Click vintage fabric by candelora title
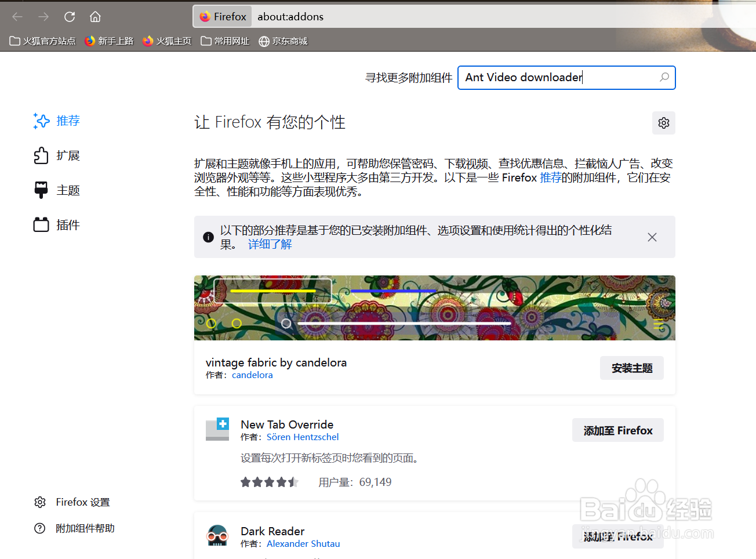This screenshot has width=756, height=559. point(276,362)
